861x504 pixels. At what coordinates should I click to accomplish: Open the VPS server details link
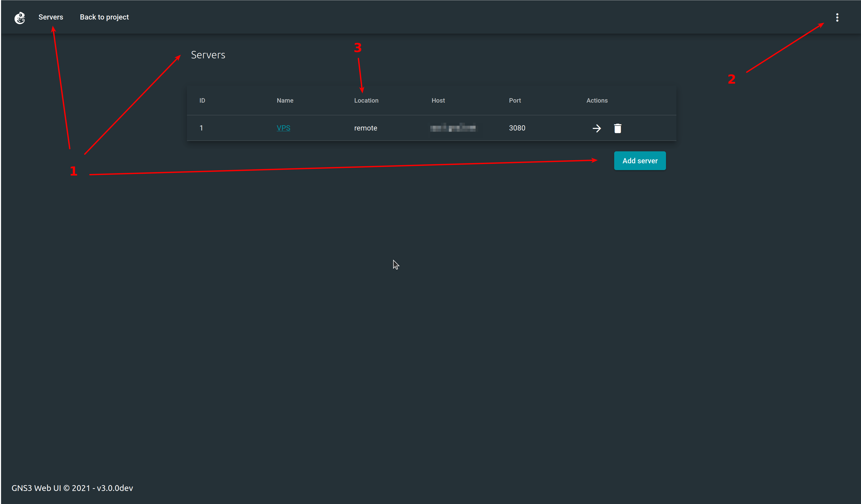pyautogui.click(x=284, y=128)
